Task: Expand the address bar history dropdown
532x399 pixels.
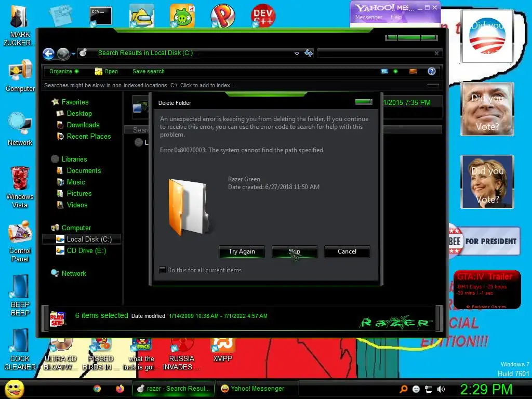Action: (297, 54)
